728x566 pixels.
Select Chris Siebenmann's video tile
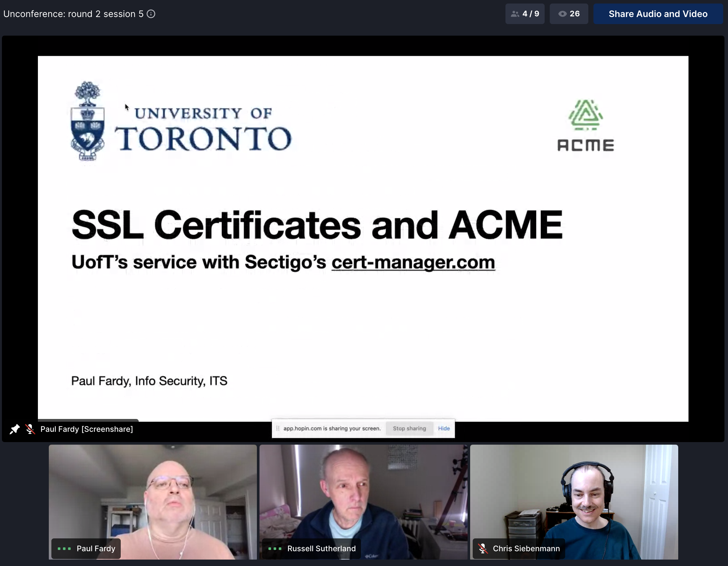pyautogui.click(x=574, y=502)
